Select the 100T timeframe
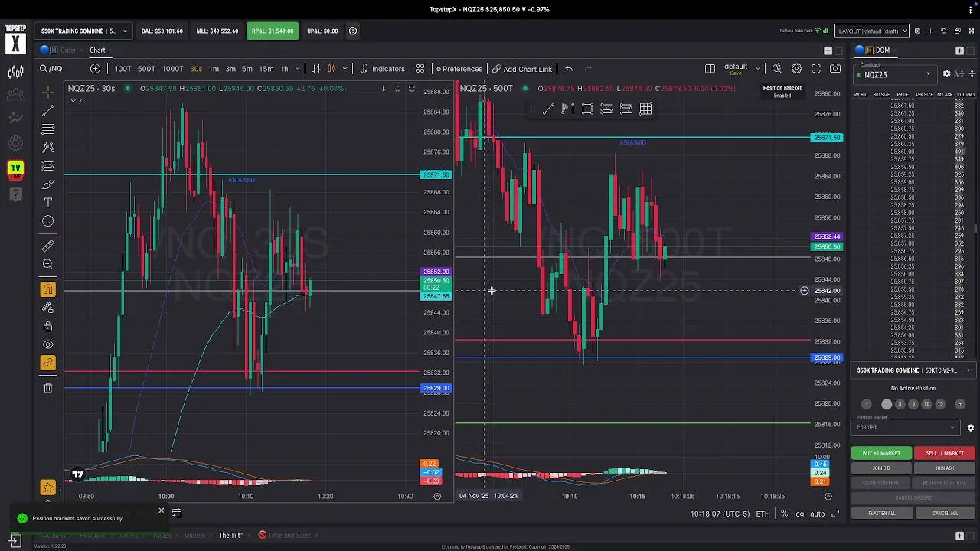Viewport: 980px width, 551px height. 122,69
